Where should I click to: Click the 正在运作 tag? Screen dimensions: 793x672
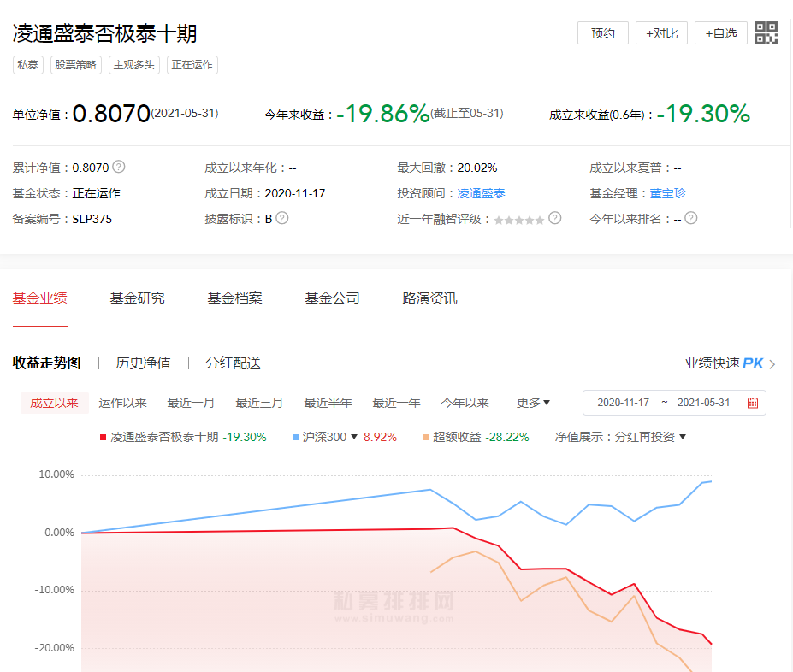(x=192, y=65)
